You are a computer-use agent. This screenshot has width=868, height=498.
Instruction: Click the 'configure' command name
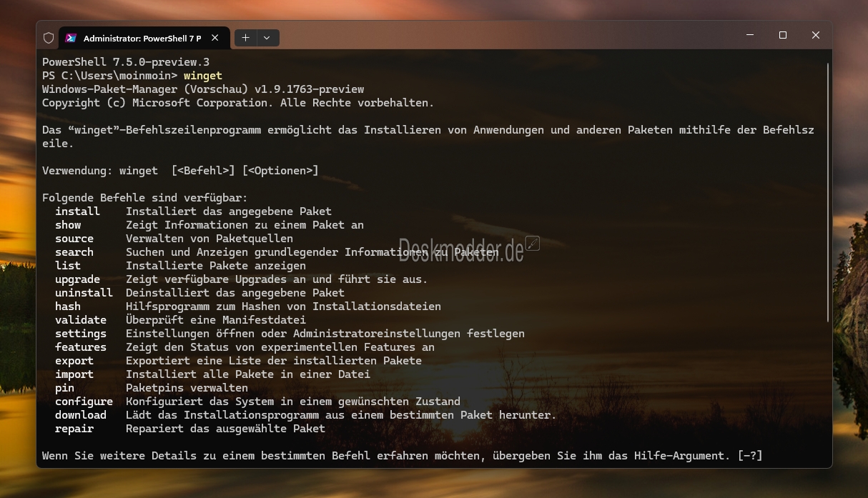point(84,402)
